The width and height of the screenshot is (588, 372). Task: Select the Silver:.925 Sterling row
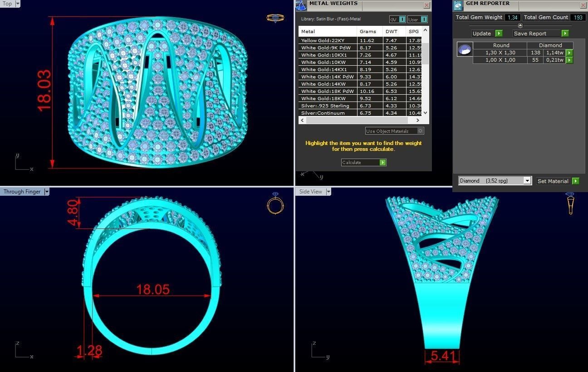pyautogui.click(x=360, y=106)
